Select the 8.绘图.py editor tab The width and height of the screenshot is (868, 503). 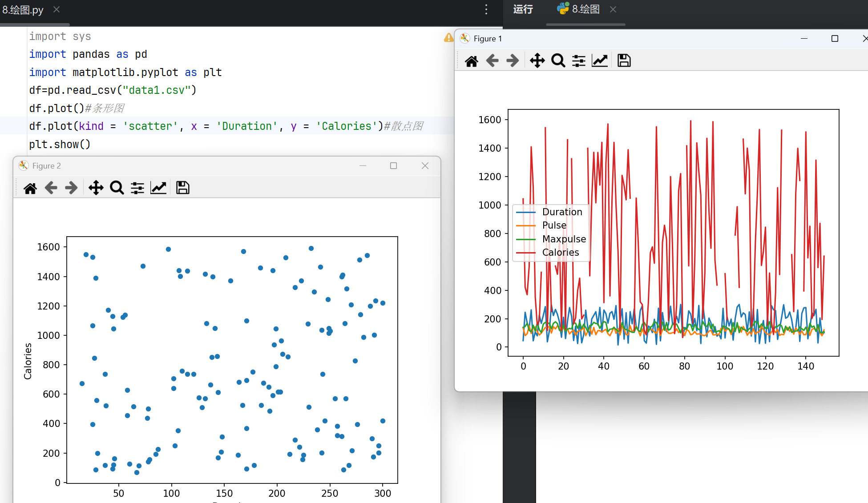tap(23, 10)
